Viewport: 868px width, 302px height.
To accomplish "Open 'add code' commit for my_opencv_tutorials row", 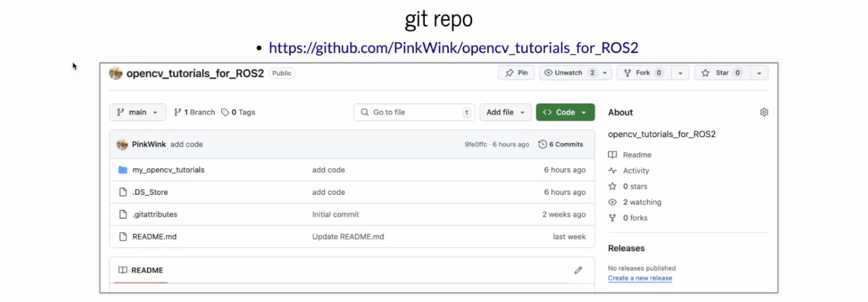I will click(329, 170).
